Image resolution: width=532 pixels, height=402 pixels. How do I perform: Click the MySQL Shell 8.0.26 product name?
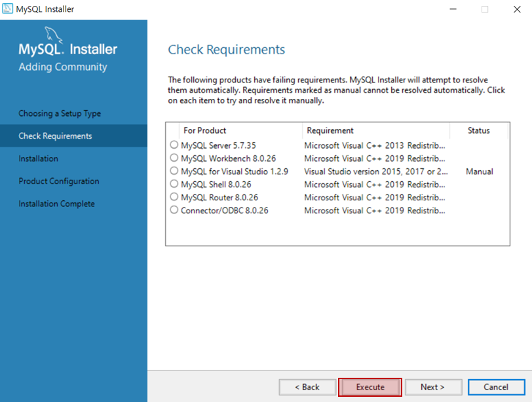(x=216, y=185)
